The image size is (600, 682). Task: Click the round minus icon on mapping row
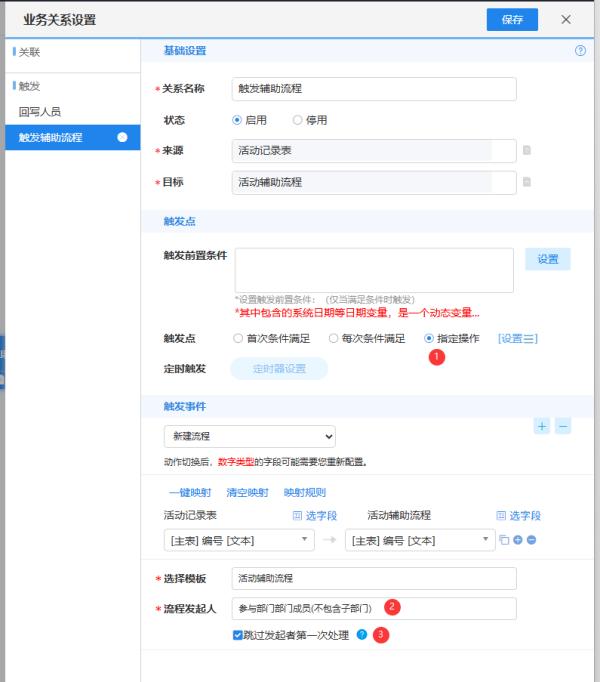coord(531,540)
